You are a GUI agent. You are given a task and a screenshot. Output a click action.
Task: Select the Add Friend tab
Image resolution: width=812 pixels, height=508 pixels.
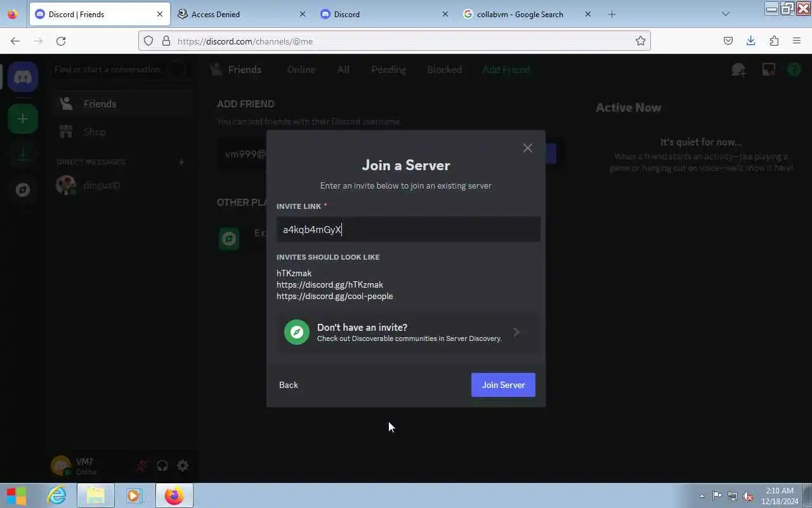pyautogui.click(x=506, y=70)
